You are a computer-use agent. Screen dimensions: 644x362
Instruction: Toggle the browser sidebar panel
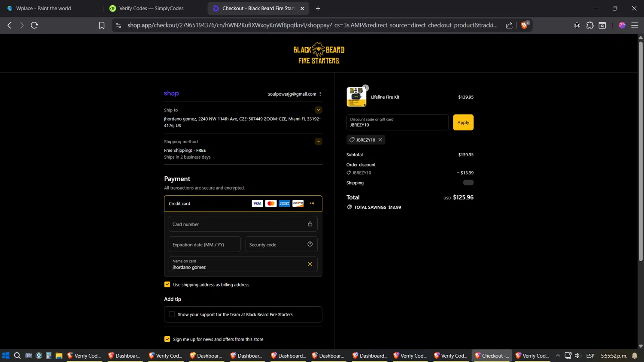[x=602, y=25]
